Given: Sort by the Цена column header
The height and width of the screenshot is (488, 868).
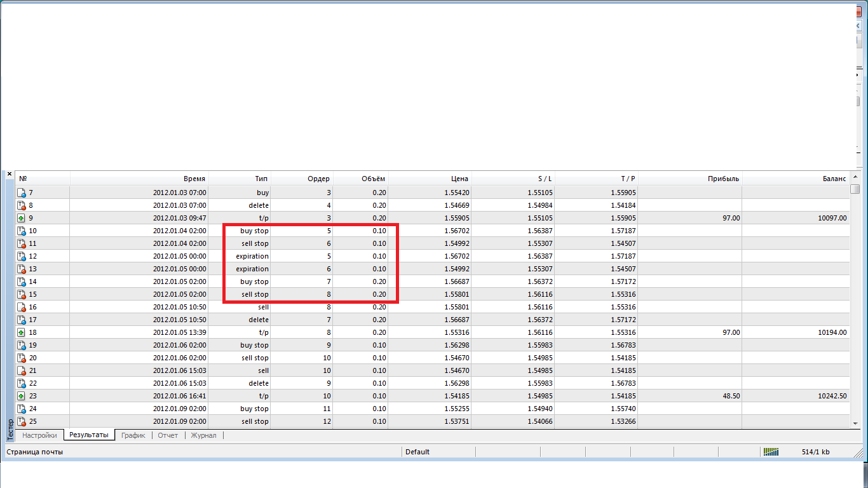Looking at the screenshot, I should [x=430, y=179].
